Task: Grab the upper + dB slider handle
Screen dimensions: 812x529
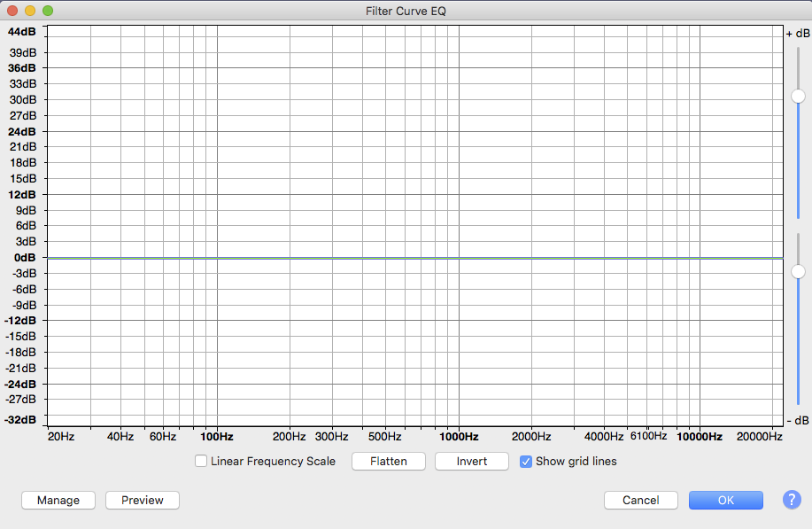Action: click(798, 96)
